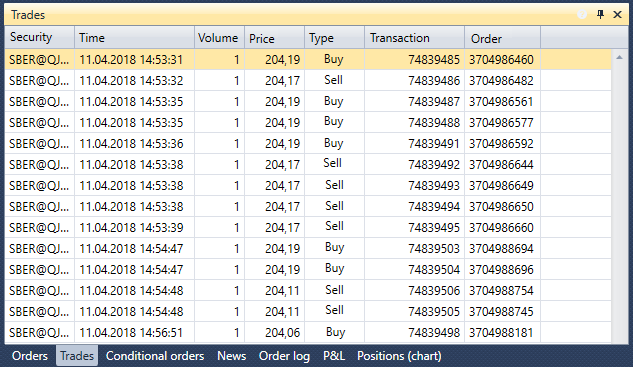Switch to the Orders tab

click(30, 356)
